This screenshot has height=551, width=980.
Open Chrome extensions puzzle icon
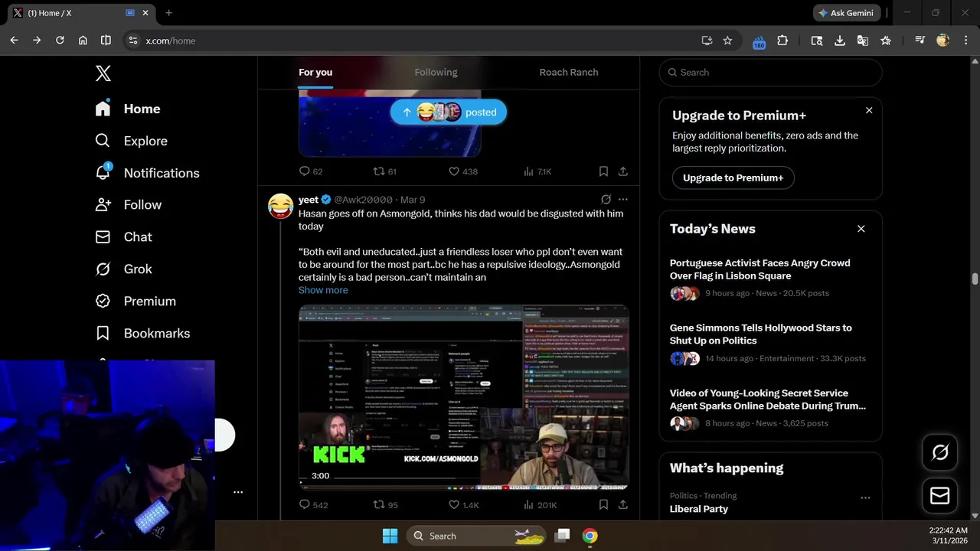coord(782,41)
